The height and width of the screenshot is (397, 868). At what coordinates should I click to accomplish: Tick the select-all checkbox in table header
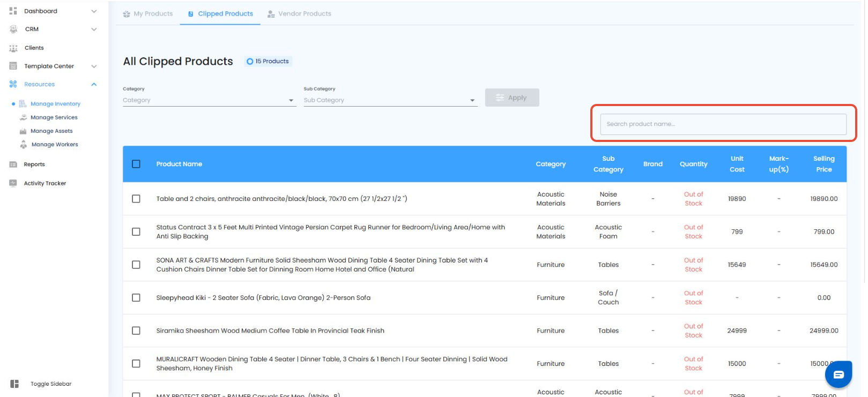click(x=136, y=164)
